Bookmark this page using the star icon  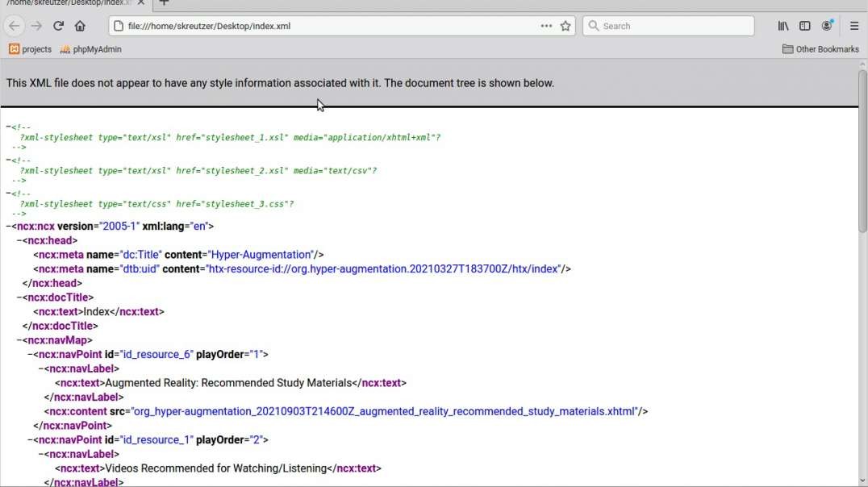click(x=565, y=25)
